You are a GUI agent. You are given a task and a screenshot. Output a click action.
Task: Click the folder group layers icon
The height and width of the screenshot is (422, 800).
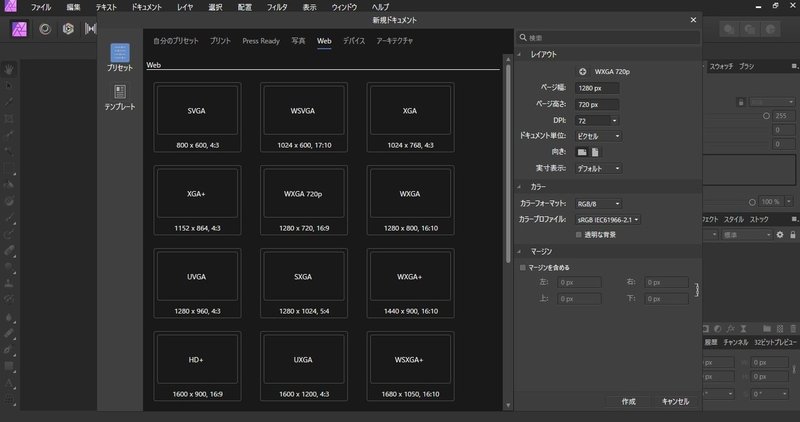coord(767,329)
